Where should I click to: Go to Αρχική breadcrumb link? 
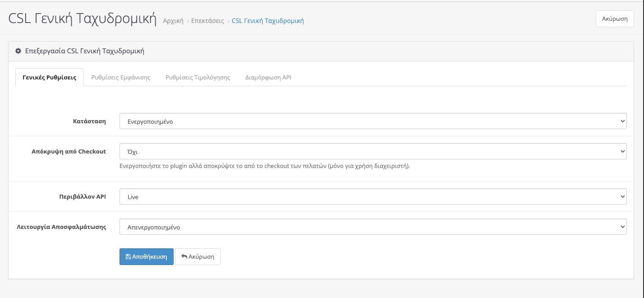coord(173,21)
